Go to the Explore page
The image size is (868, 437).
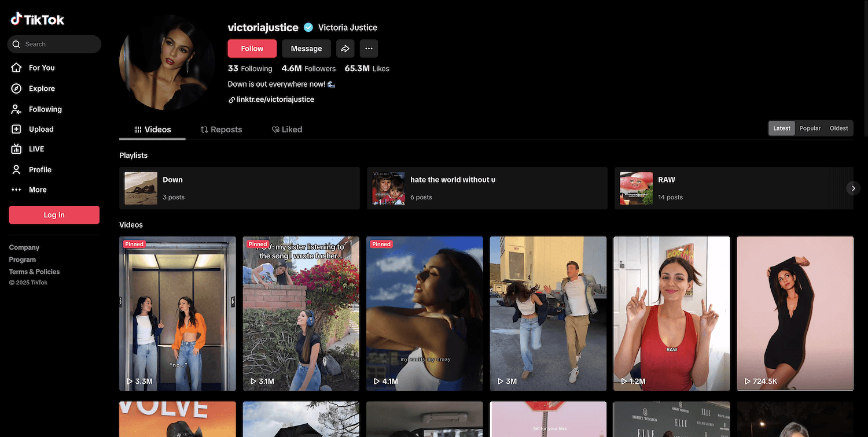point(41,88)
